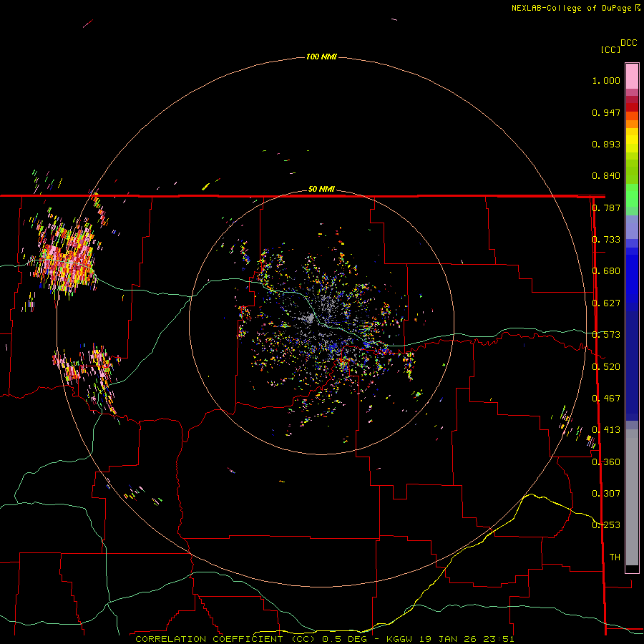Click the 0.520 legend value
The image size is (644, 644).
coord(606,367)
